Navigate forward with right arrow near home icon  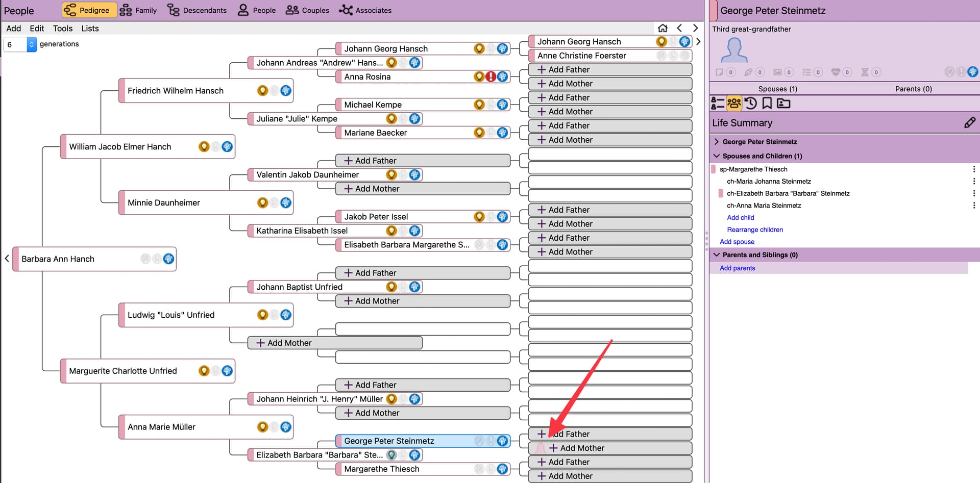coord(695,28)
